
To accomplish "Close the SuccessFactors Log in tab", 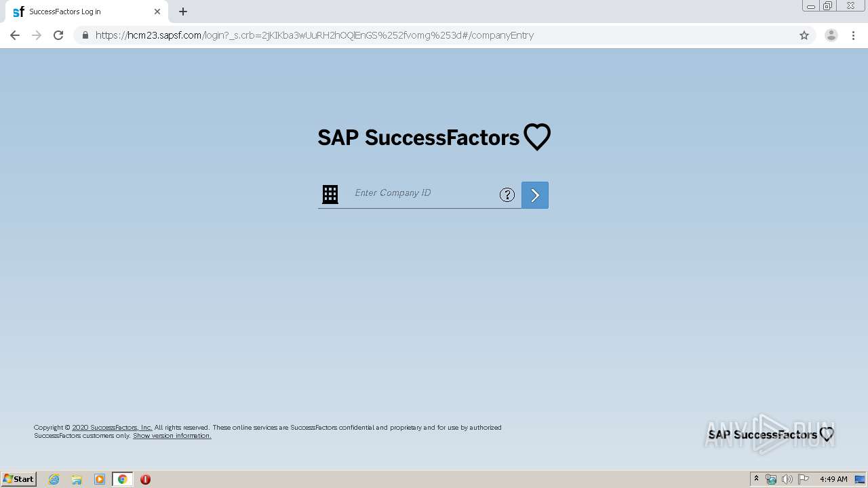I will point(157,12).
